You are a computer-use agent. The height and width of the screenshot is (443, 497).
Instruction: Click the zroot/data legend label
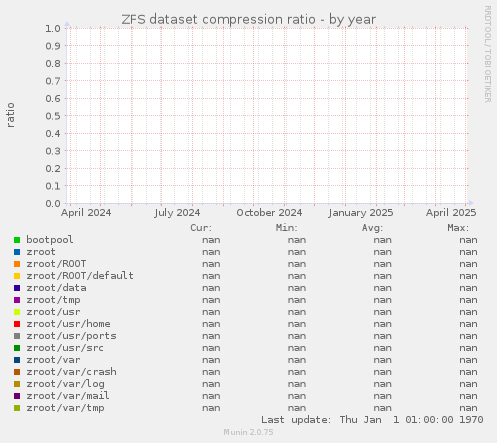[x=56, y=288]
